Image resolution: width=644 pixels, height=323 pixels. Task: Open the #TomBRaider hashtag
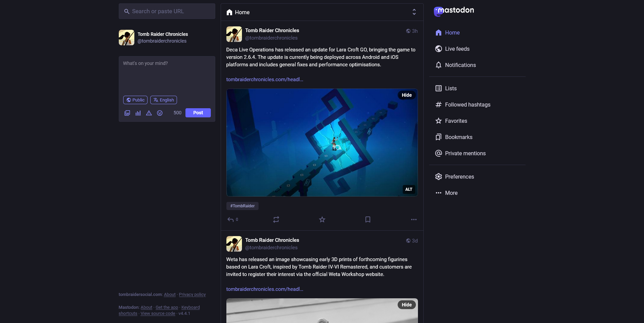tap(242, 206)
